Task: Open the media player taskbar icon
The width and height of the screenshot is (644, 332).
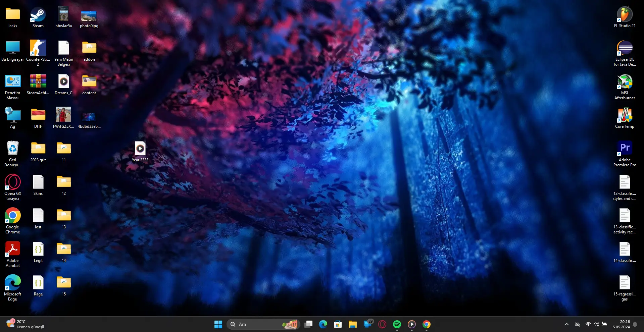Action: 412,324
